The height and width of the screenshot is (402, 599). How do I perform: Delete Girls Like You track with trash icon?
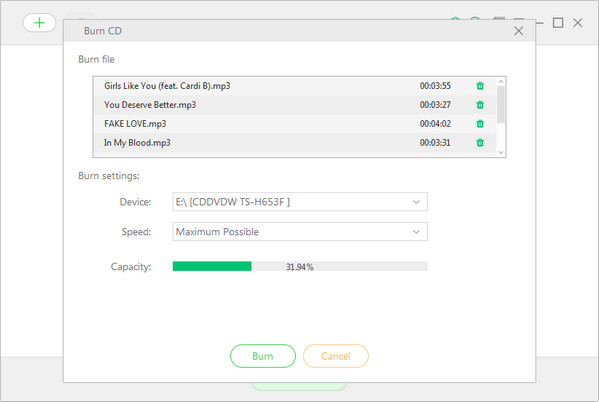480,86
